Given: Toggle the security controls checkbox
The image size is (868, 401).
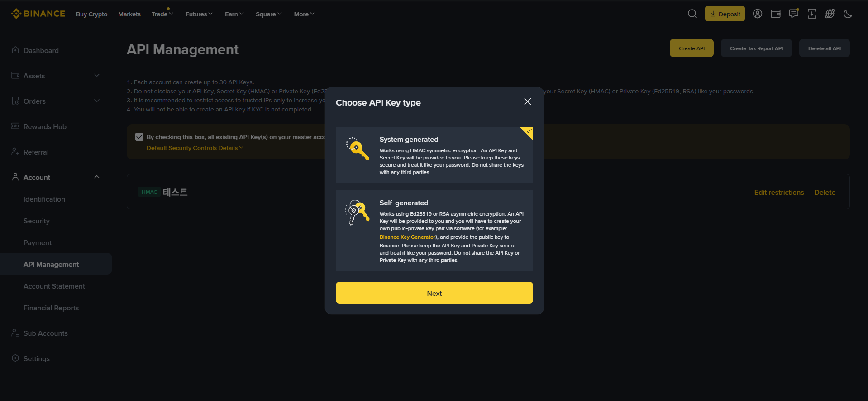Looking at the screenshot, I should (x=139, y=137).
